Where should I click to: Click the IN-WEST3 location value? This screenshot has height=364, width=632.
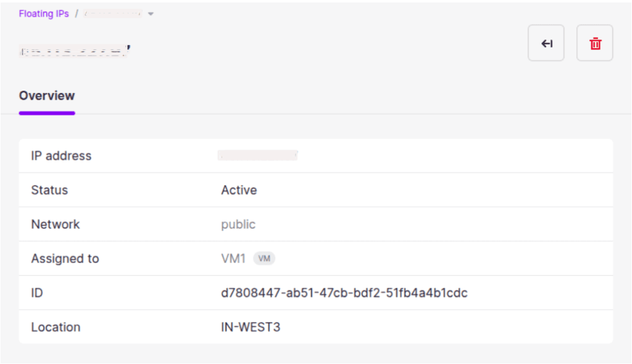[x=251, y=327]
